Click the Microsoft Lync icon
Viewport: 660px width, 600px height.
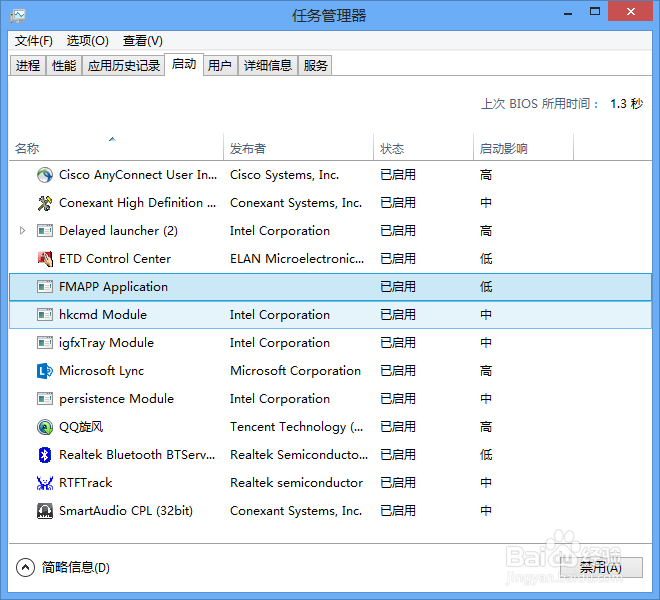point(45,371)
